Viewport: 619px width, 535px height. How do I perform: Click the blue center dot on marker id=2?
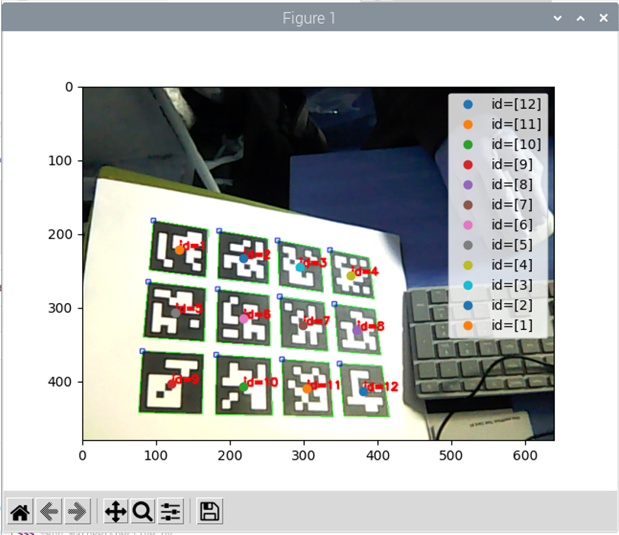click(244, 259)
